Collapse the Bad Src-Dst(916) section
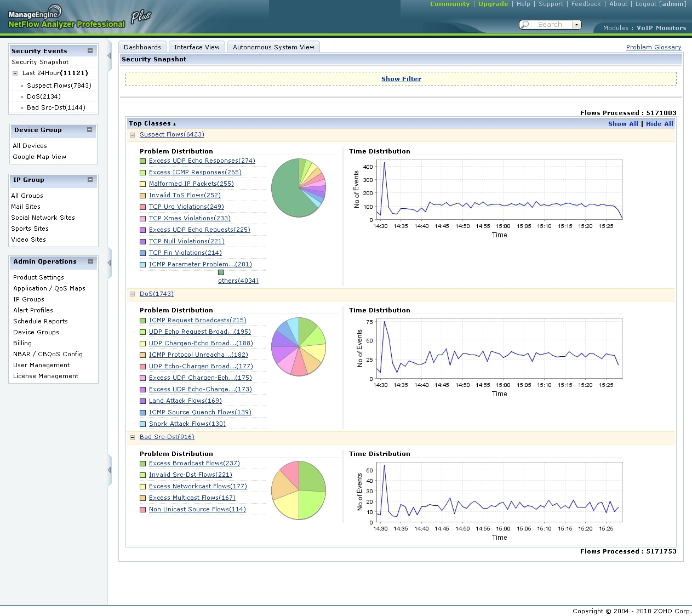Viewport: 692px width, 616px height. (x=132, y=437)
